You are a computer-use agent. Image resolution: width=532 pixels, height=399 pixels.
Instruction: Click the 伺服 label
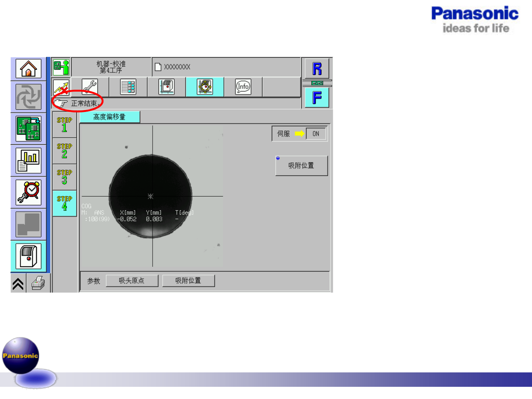click(x=284, y=134)
